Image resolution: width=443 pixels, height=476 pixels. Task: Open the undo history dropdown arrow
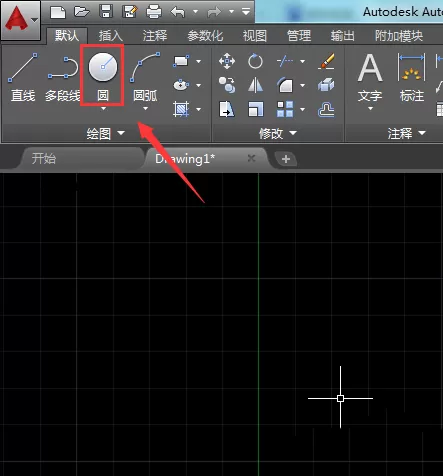(195, 12)
